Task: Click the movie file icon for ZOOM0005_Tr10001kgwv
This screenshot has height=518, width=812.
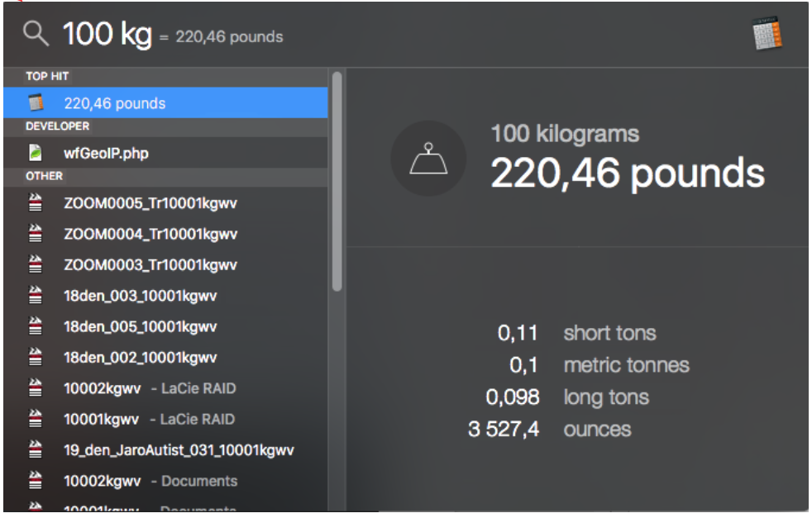Action: pyautogui.click(x=36, y=203)
